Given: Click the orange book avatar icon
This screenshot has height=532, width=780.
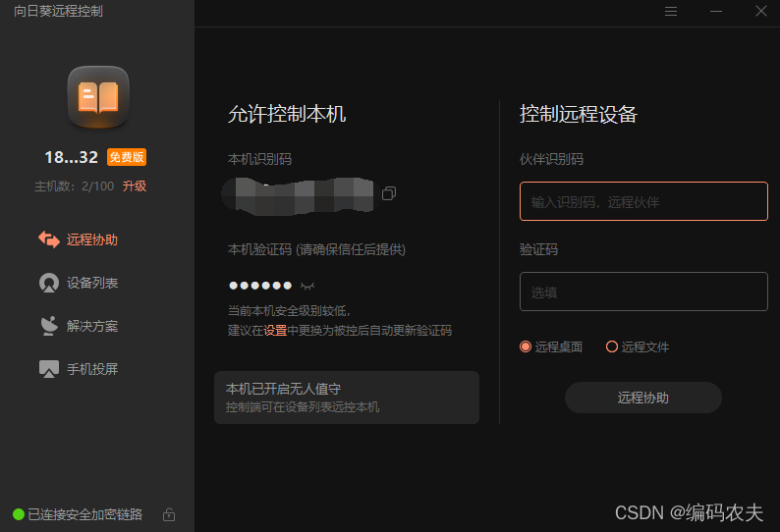Looking at the screenshot, I should pos(98,97).
